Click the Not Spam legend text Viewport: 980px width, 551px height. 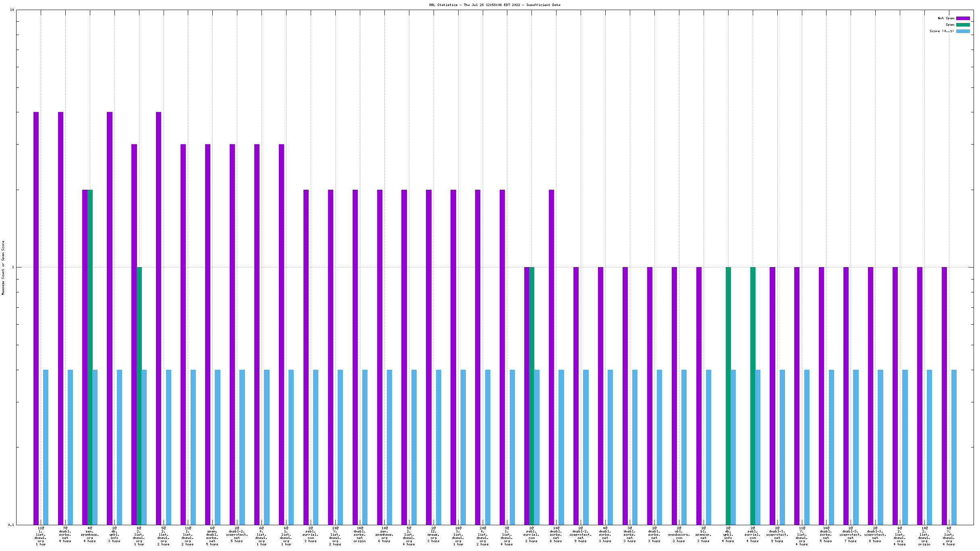[946, 18]
